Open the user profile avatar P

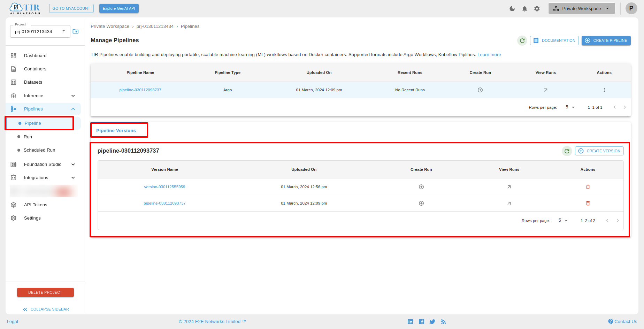631,8
